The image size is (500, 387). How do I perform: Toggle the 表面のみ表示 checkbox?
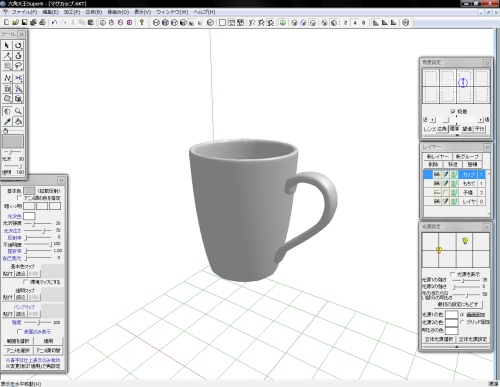(x=19, y=331)
